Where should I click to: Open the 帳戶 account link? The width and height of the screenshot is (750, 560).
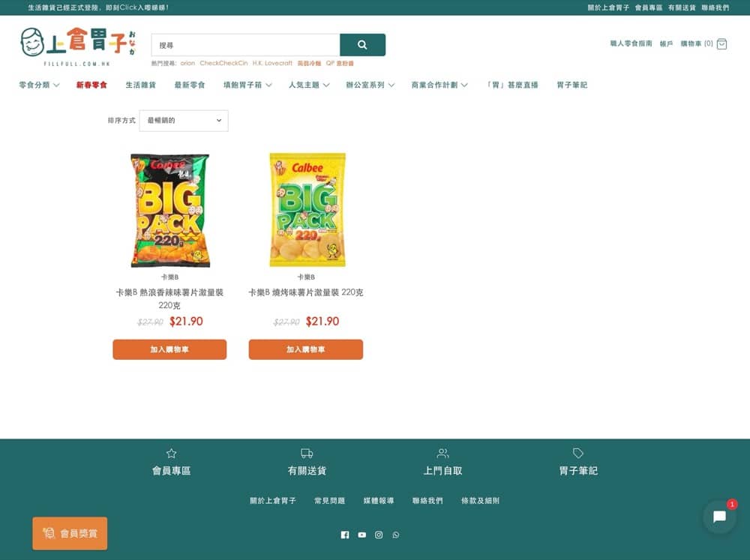(x=666, y=43)
